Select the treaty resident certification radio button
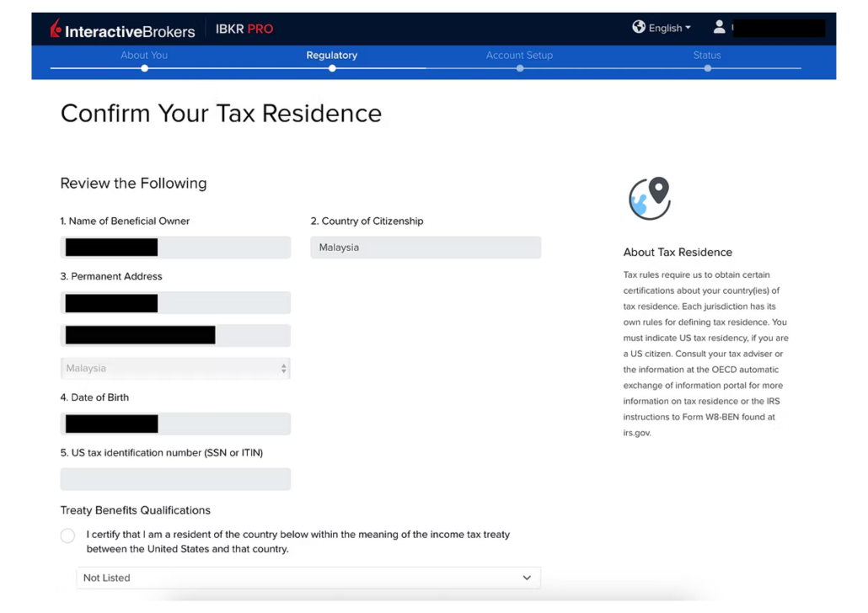 tap(67, 536)
